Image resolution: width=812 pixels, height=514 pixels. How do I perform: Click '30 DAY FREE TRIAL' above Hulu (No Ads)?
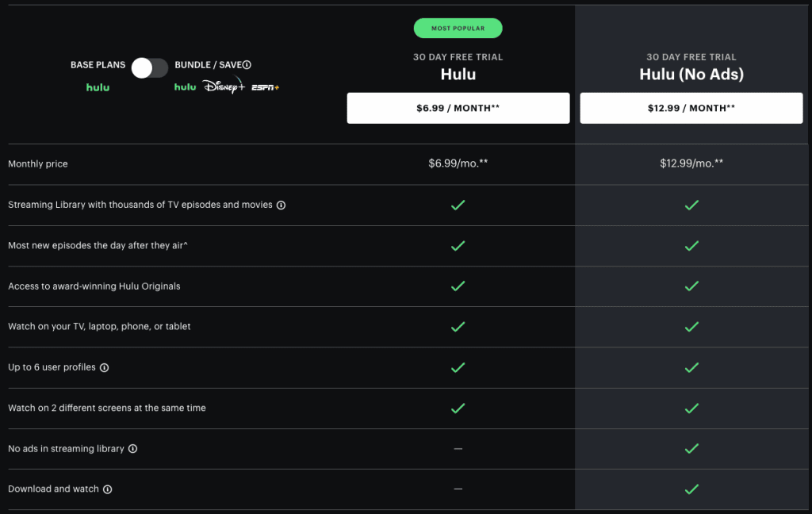[x=691, y=57]
